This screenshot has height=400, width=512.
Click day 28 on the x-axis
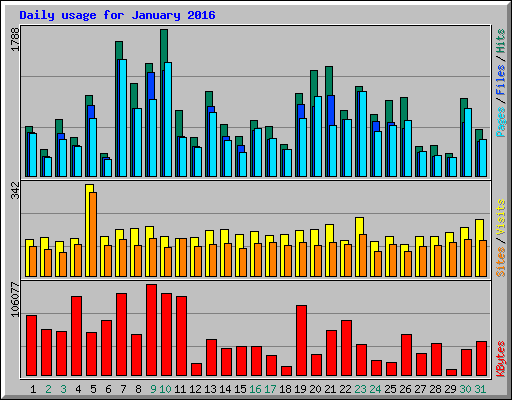[435, 389]
